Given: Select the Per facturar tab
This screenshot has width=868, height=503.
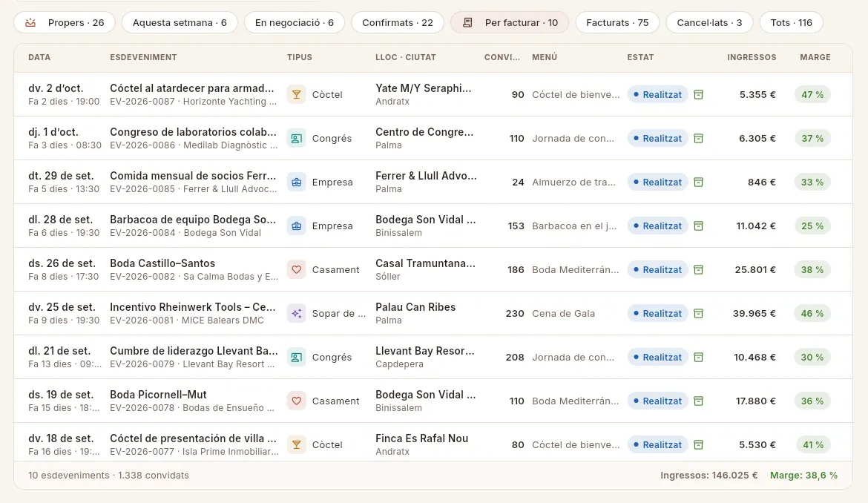Looking at the screenshot, I should (x=510, y=23).
